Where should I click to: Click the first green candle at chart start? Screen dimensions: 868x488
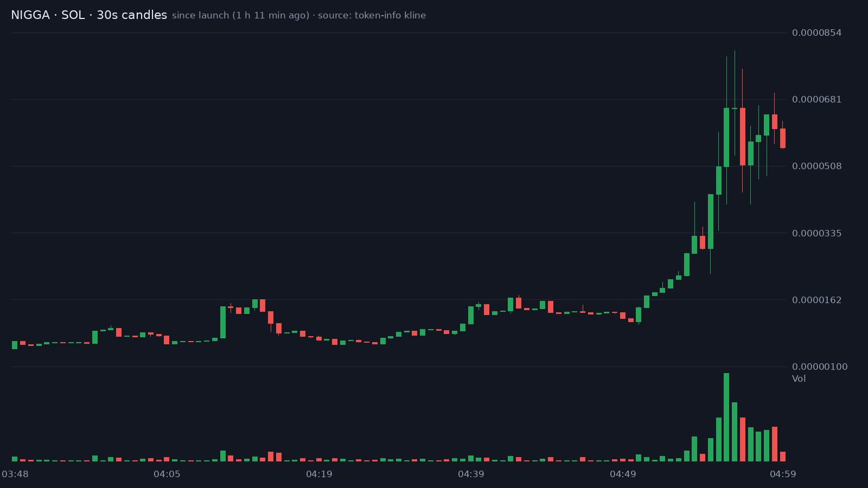pos(15,345)
